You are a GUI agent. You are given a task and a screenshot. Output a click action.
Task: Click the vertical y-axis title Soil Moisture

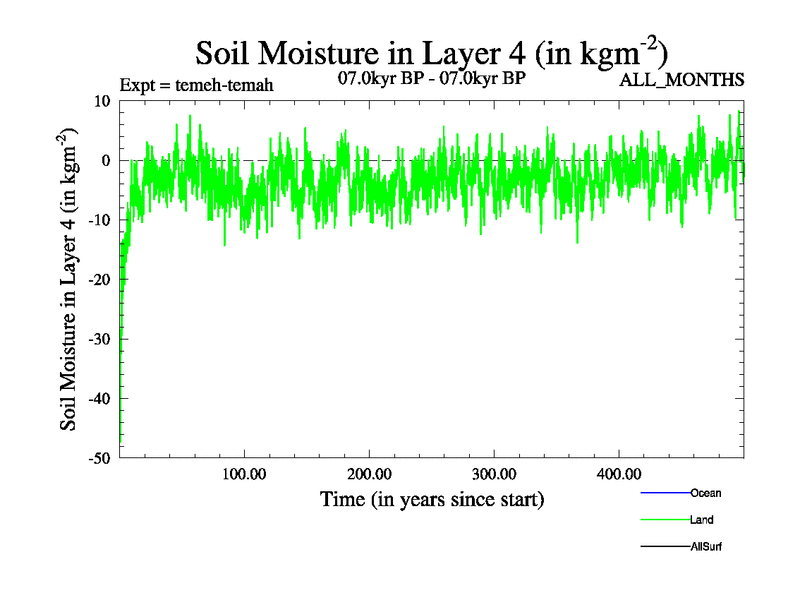point(70,278)
